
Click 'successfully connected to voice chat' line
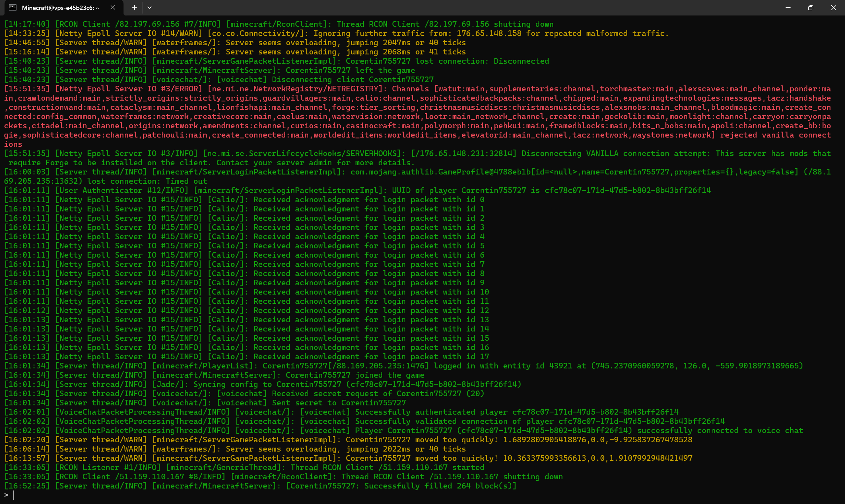tap(404, 431)
